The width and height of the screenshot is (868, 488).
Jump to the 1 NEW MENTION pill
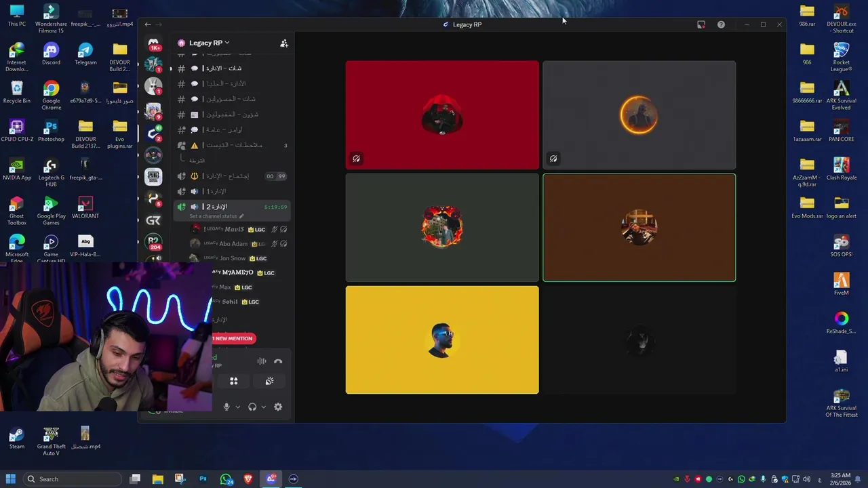[x=233, y=338]
